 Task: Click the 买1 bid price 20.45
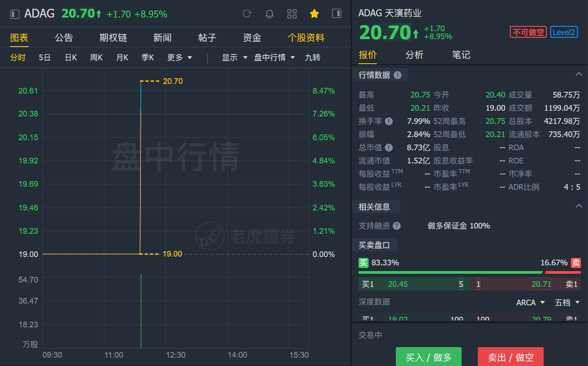(x=398, y=284)
